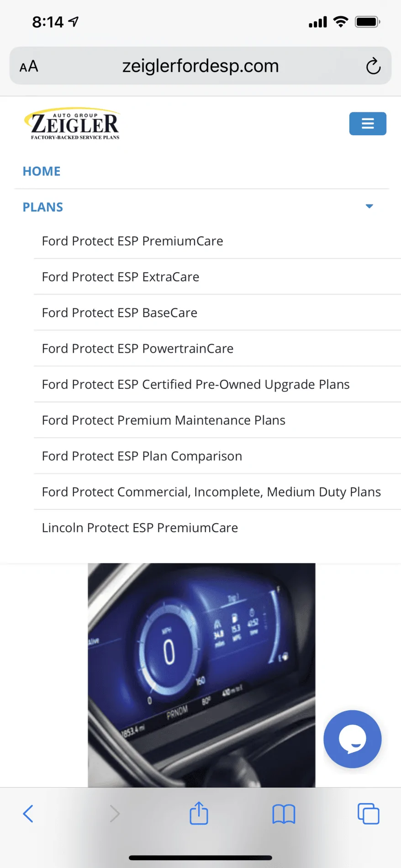Select Ford Protect ESP BaseCare
This screenshot has width=401, height=868.
tap(120, 312)
